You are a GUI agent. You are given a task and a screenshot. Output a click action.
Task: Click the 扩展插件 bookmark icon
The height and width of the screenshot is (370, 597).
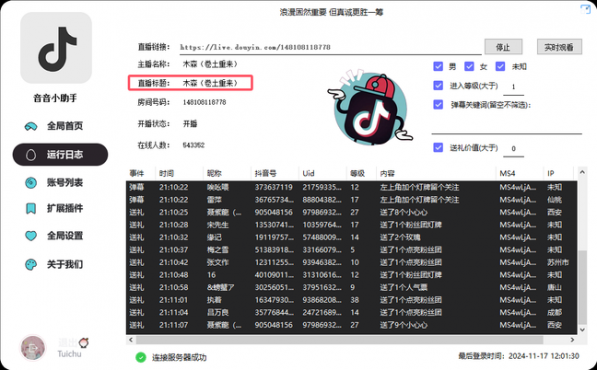coord(31,208)
